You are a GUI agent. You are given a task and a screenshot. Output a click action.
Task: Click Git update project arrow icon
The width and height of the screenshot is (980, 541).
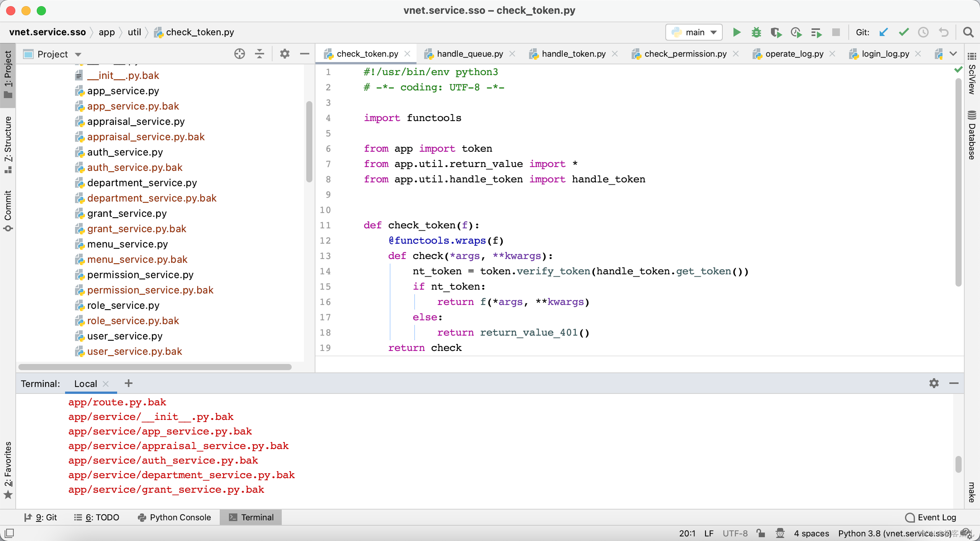click(x=884, y=32)
